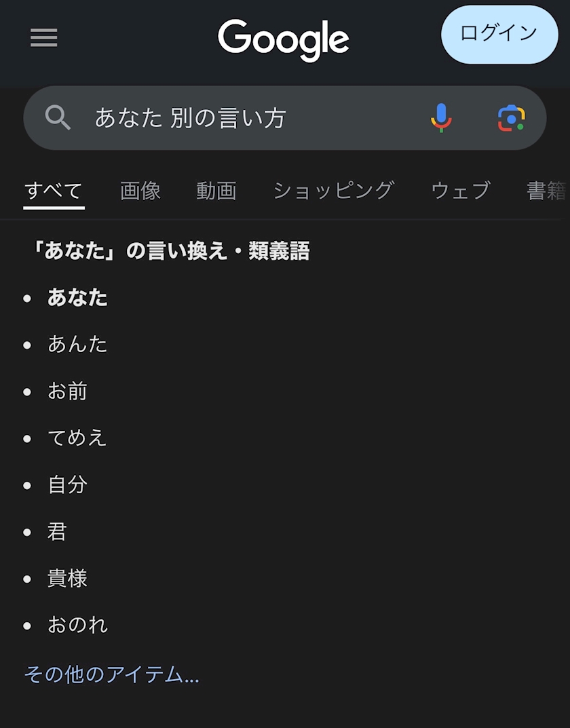Viewport: 570px width, 728px height.
Task: Click the あんた list item
Action: (77, 345)
